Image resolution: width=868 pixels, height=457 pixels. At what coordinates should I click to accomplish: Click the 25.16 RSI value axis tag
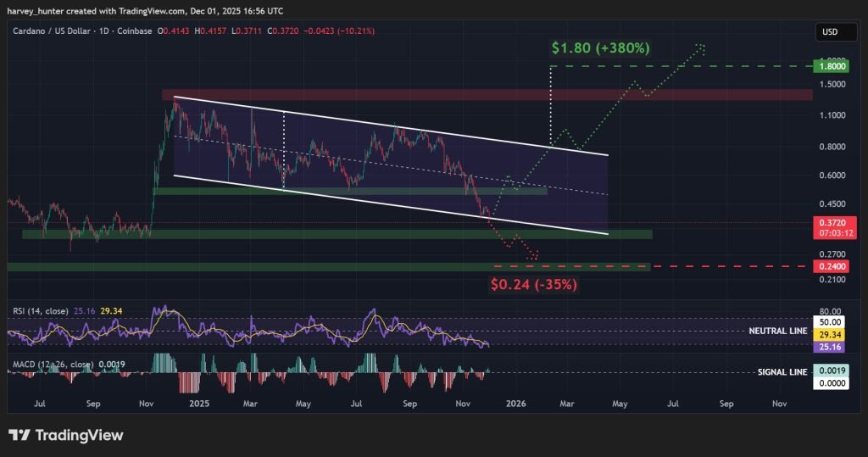pos(829,348)
